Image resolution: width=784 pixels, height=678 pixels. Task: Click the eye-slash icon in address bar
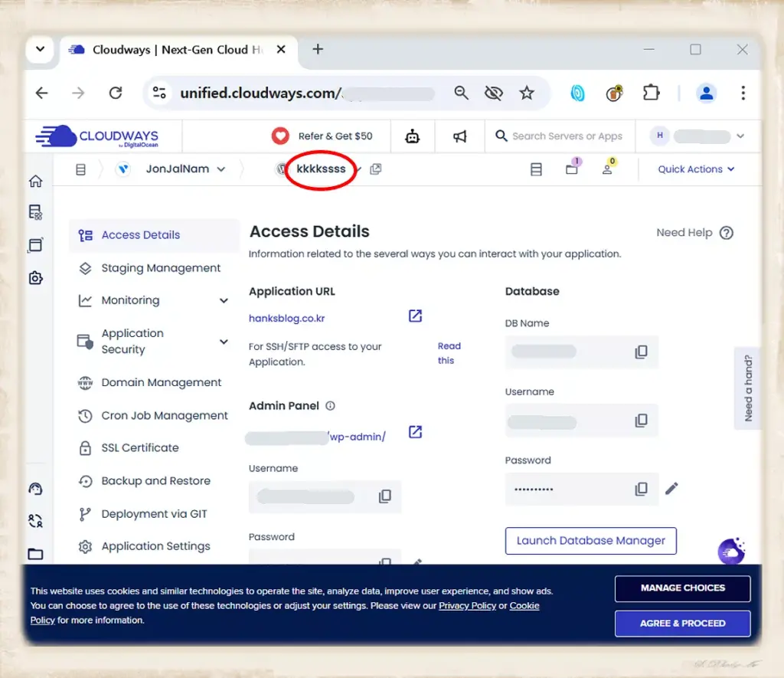click(494, 93)
